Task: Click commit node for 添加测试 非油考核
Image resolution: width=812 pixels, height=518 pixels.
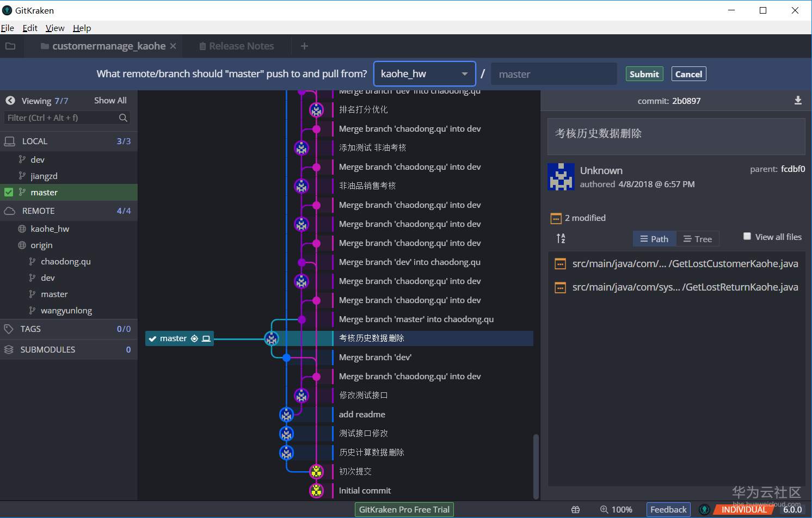Action: point(302,148)
